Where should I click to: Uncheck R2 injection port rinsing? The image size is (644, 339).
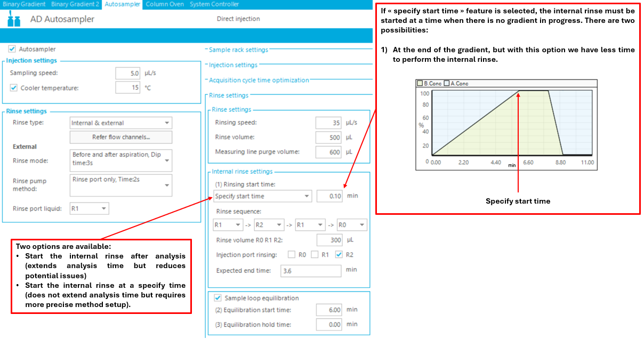pyautogui.click(x=339, y=255)
